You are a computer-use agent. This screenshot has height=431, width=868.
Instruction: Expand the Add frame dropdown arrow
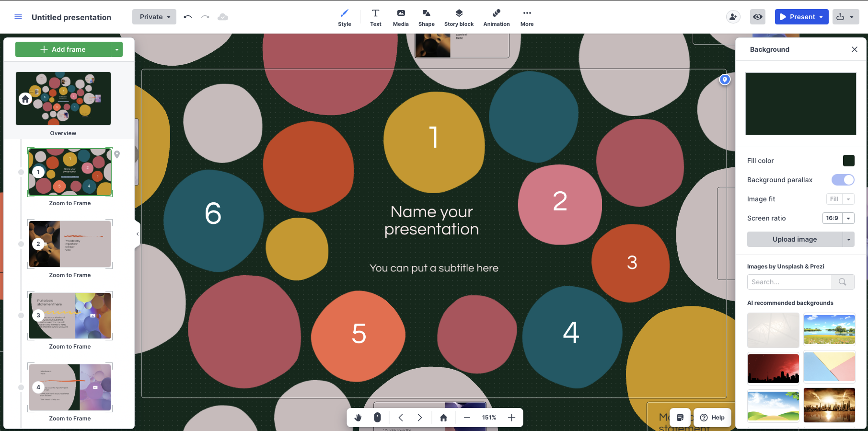(117, 49)
